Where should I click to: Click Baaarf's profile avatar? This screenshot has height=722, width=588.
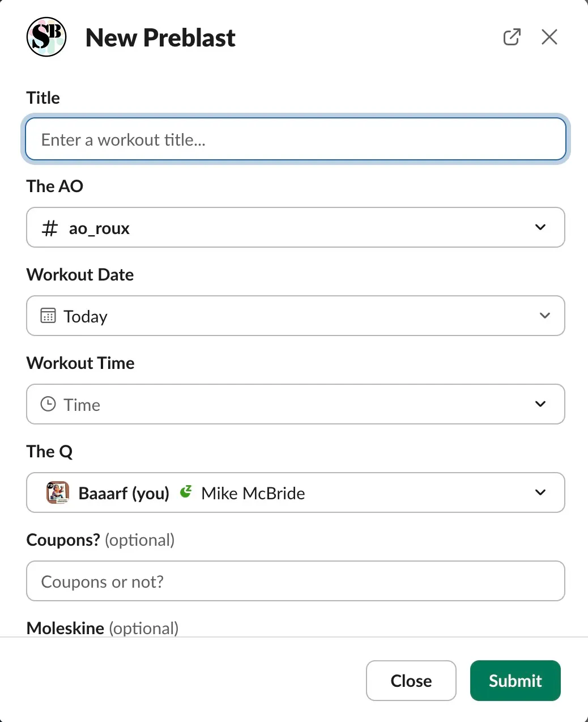pos(57,492)
